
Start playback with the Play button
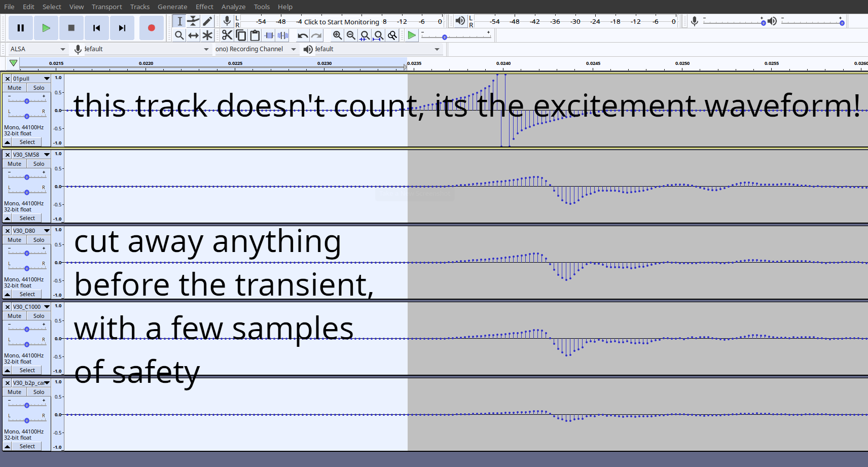tap(46, 28)
